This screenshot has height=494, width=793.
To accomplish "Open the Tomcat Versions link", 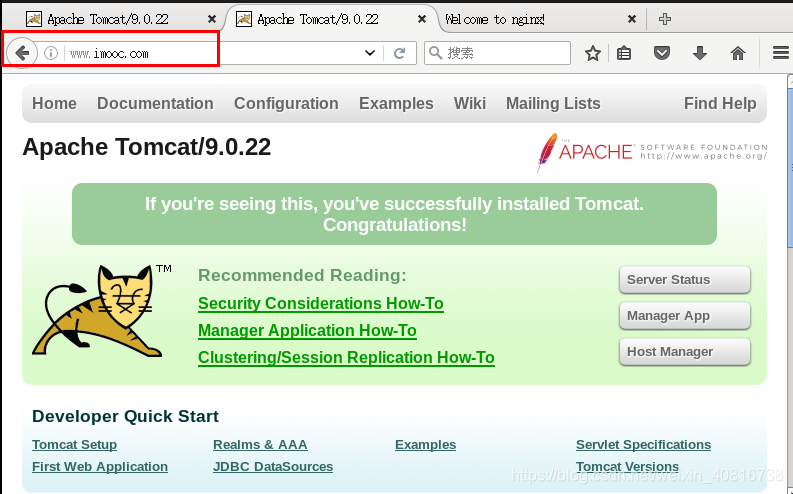I will click(x=627, y=466).
